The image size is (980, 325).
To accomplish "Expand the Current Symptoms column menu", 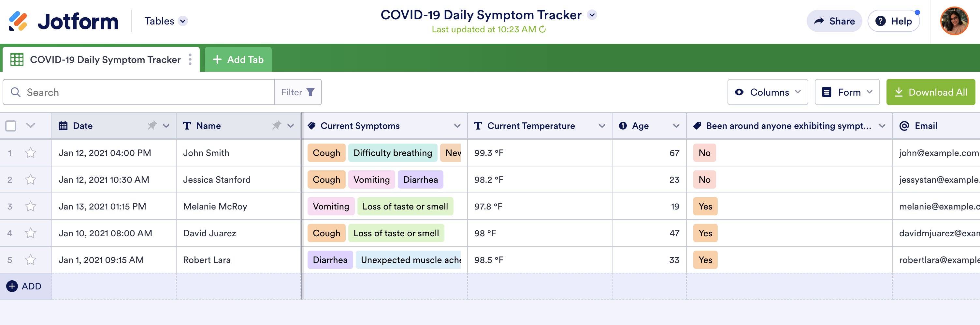I will pyautogui.click(x=457, y=126).
